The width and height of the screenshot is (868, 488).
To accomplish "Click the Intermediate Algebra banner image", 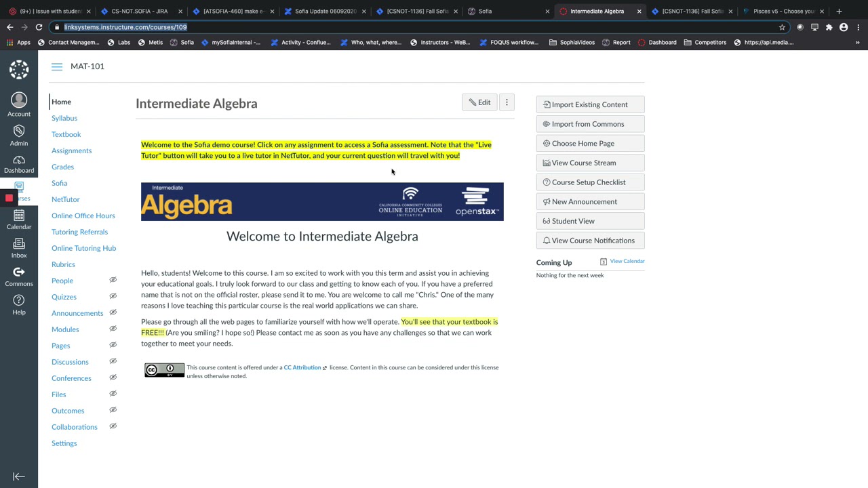I will [x=322, y=201].
